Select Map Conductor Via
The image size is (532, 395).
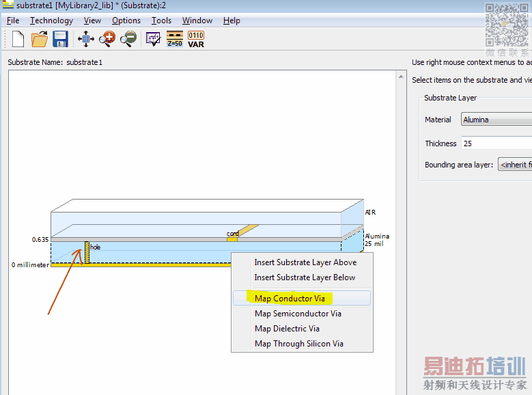(x=302, y=298)
